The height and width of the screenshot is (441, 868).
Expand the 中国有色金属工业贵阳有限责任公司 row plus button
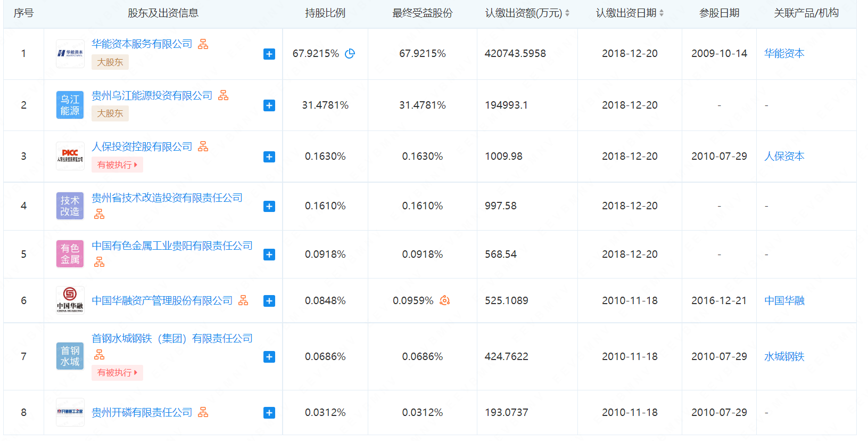coord(269,255)
